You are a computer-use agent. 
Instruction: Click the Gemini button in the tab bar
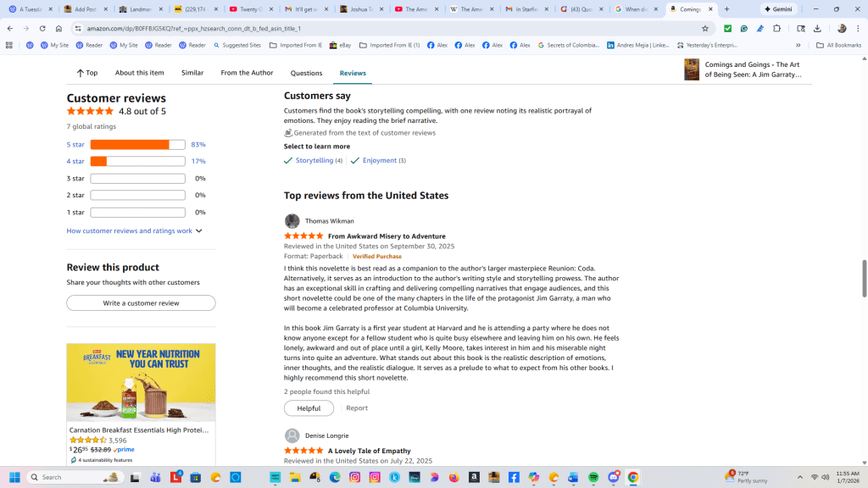click(777, 9)
